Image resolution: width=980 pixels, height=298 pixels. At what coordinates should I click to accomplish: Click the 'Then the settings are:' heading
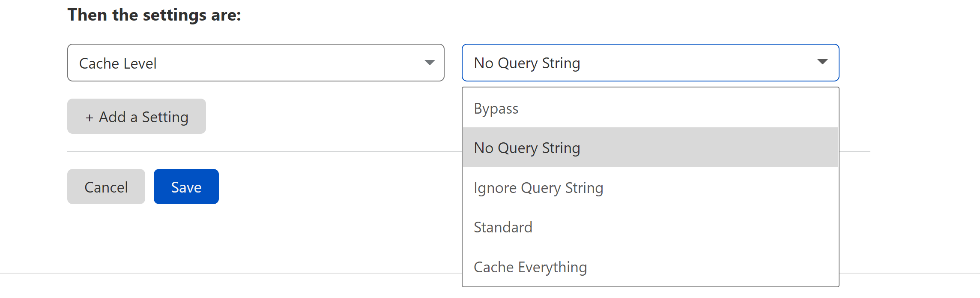(x=154, y=15)
